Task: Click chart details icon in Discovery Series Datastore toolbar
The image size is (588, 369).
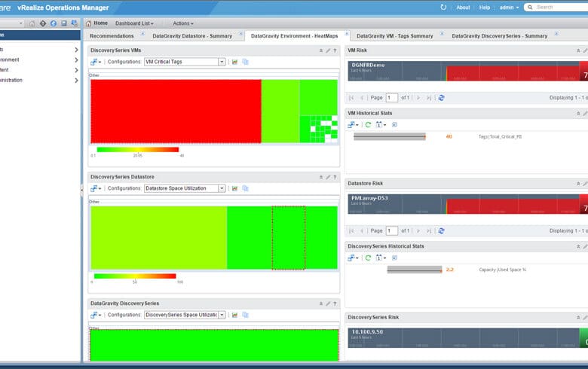Action: point(234,188)
